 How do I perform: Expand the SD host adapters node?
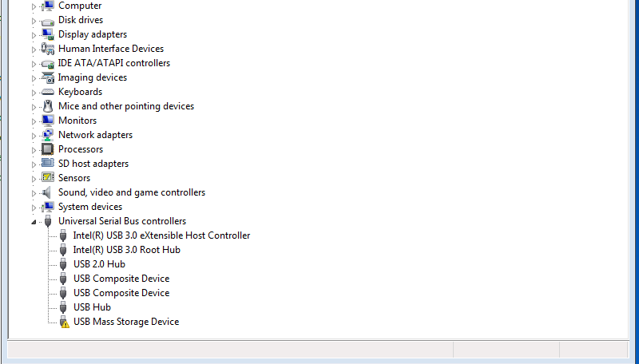(34, 164)
